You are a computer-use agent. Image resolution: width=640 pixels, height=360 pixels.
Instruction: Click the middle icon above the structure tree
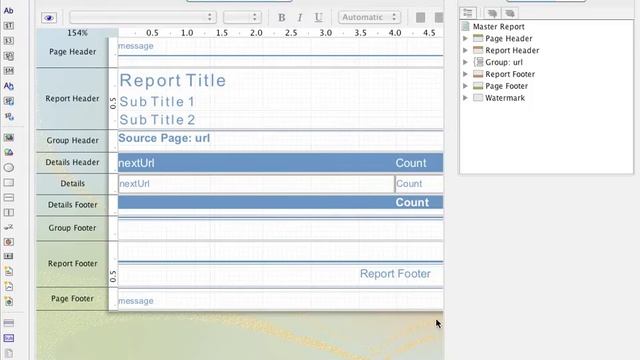[x=492, y=13]
